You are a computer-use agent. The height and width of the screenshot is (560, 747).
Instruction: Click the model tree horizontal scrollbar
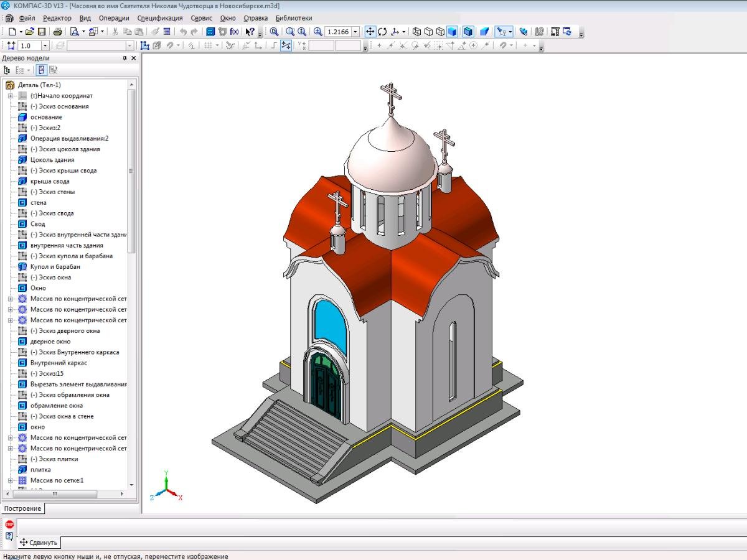(x=55, y=494)
